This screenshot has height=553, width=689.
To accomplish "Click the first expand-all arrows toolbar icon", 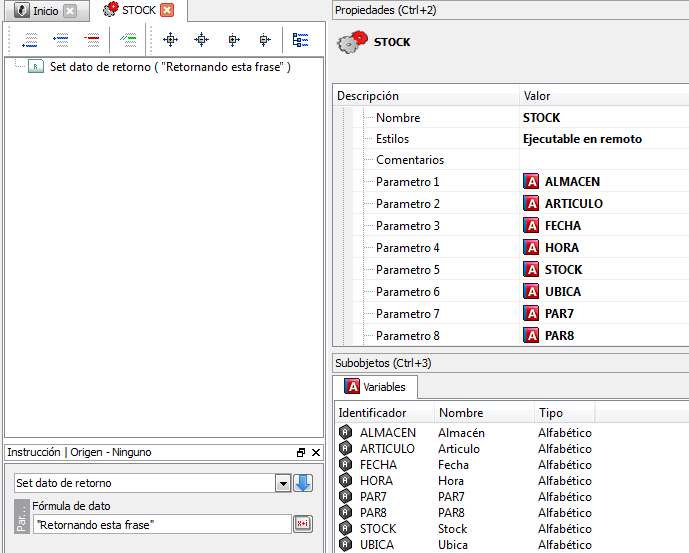I will 170,40.
